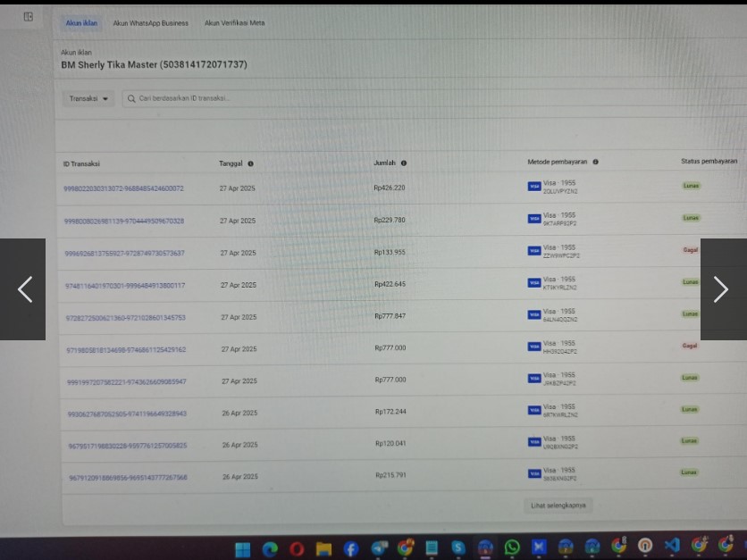
Task: Open the Facebook icon in the taskbar
Action: [x=351, y=548]
